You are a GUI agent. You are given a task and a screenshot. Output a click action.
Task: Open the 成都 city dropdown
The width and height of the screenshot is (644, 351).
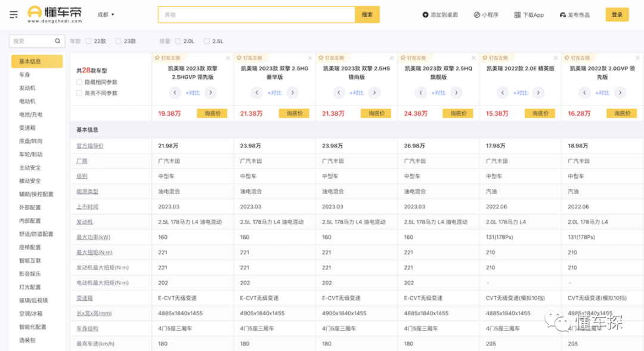(x=106, y=15)
